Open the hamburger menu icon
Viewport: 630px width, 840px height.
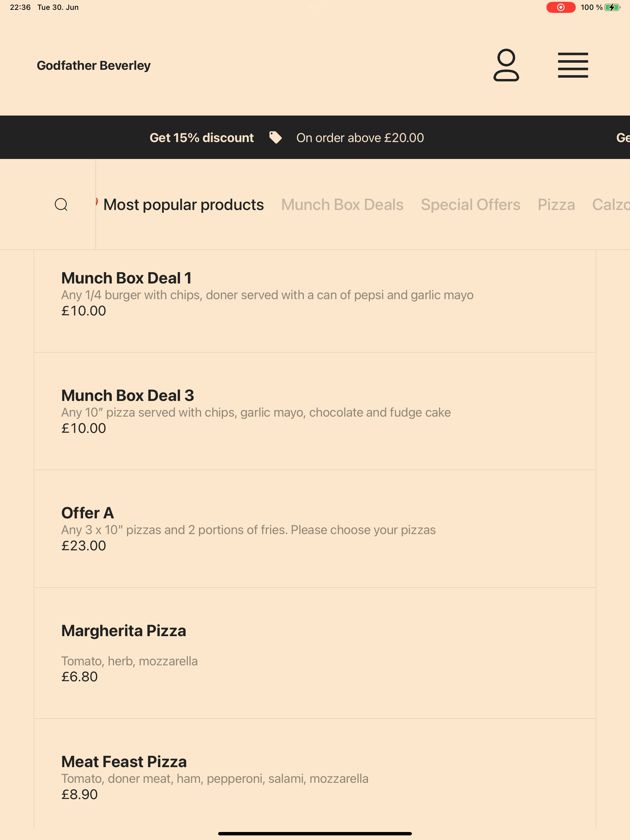(x=572, y=65)
